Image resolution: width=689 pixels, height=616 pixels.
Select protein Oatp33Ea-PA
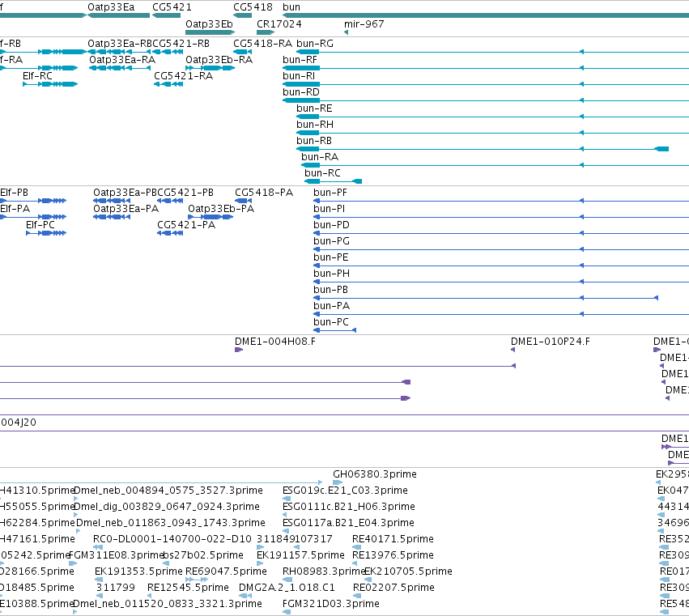click(112, 217)
